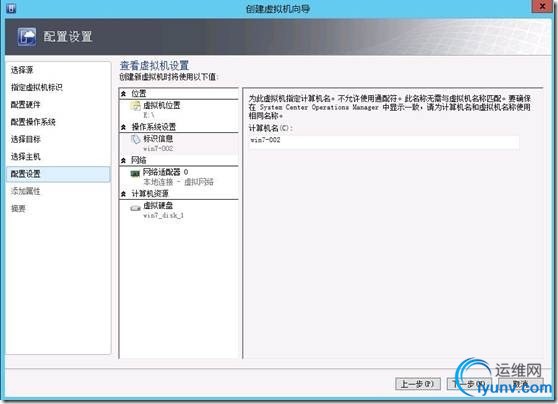This screenshot has height=404, width=558.
Task: Close the 创建虚拟机向导 window
Action: click(542, 6)
